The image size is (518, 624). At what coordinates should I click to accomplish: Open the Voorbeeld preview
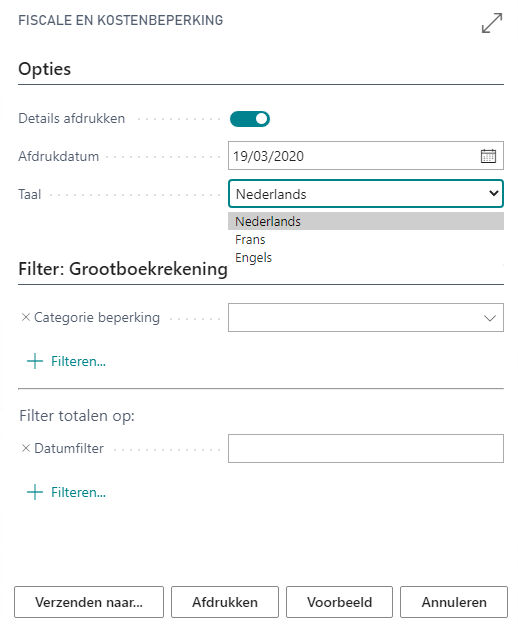[339, 602]
